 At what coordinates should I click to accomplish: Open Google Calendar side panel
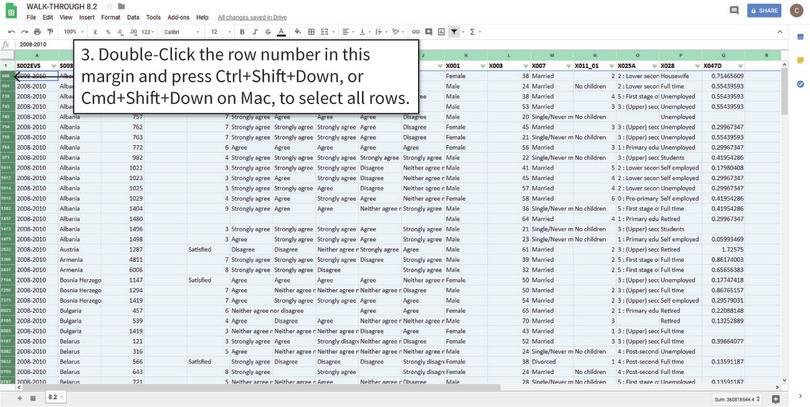pos(800,37)
